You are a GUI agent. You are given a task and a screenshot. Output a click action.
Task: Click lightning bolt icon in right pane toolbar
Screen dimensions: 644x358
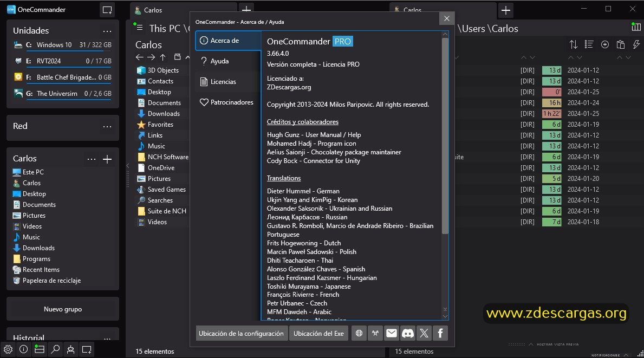pyautogui.click(x=636, y=44)
